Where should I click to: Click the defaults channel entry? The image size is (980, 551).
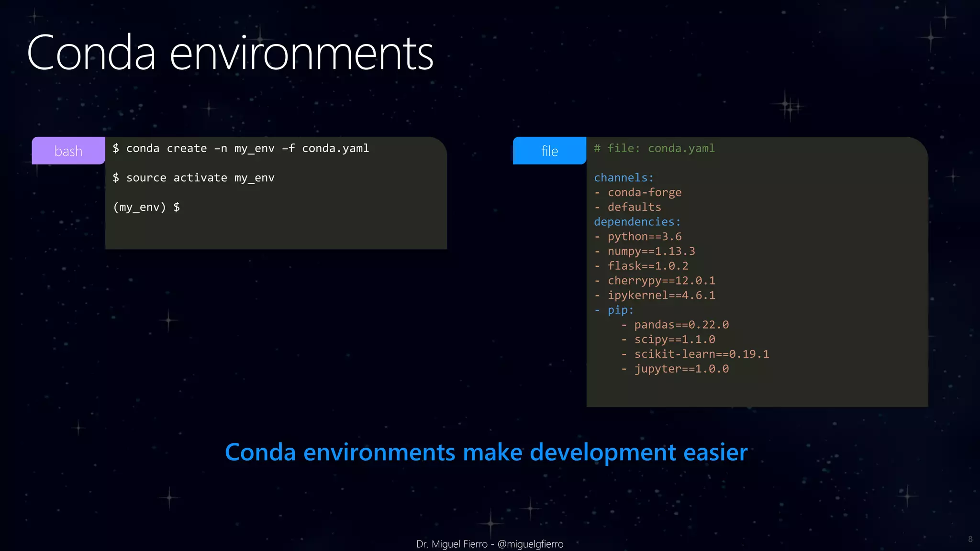(628, 207)
